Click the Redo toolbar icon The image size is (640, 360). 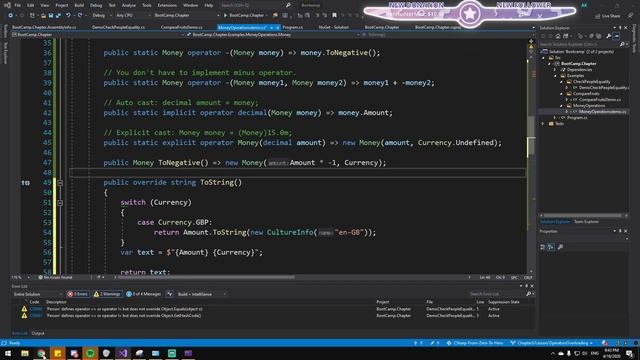[80, 16]
